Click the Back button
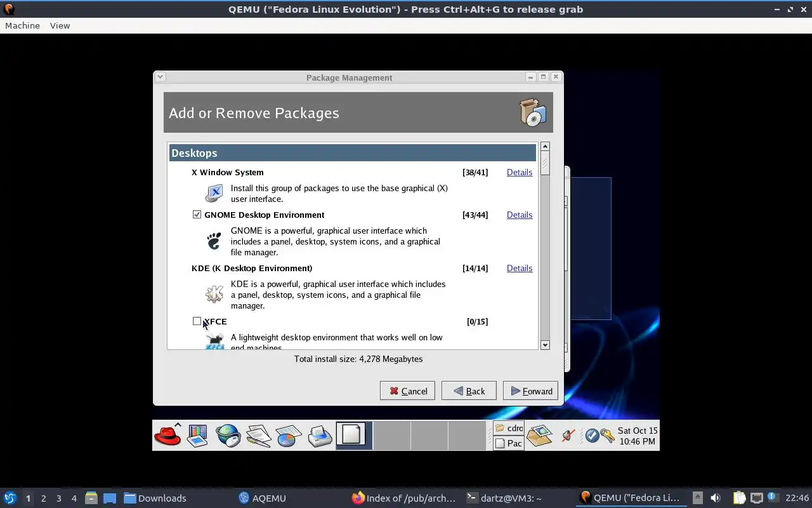This screenshot has width=812, height=508. click(469, 391)
